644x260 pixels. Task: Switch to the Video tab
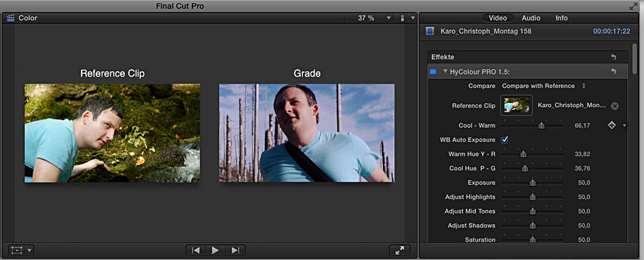[x=497, y=18]
